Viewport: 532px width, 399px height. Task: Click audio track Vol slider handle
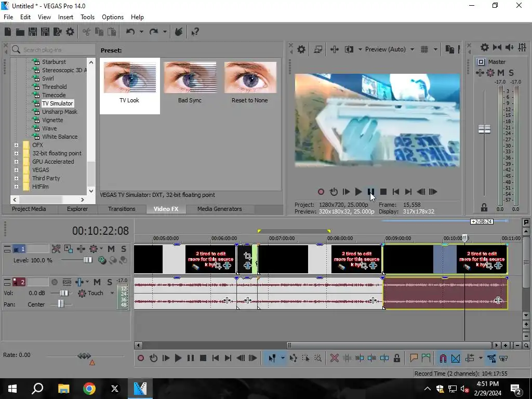pos(63,293)
